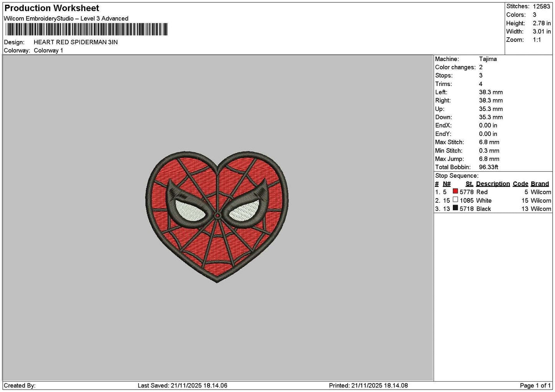
Task: Click the 'Colorway 1' value
Action: [48, 51]
